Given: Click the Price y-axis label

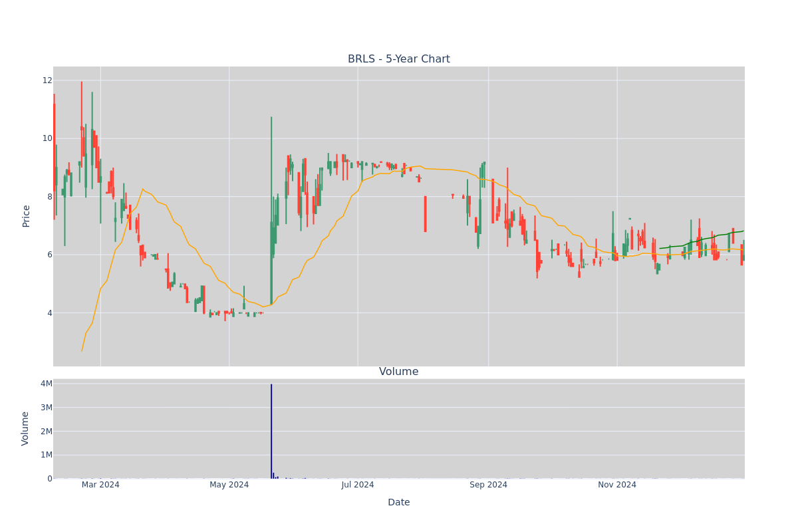Looking at the screenshot, I should pos(27,216).
